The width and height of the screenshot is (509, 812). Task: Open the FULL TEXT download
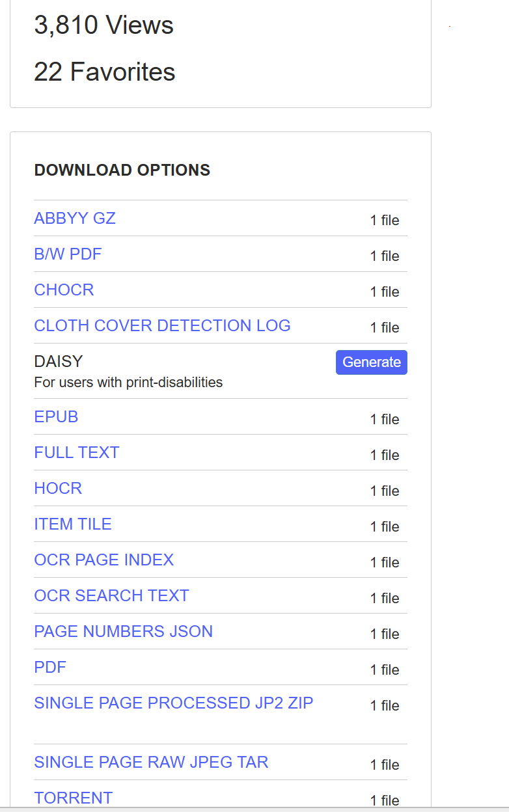[77, 453]
